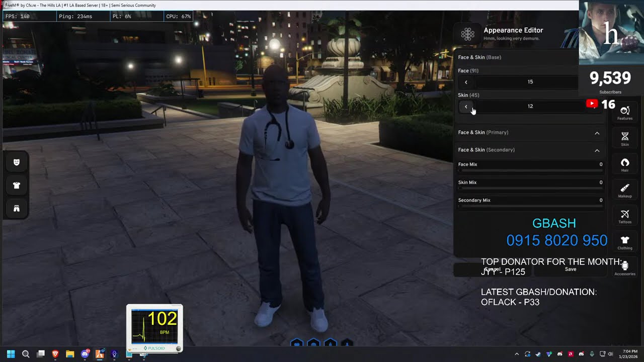Launch Brave browser from the taskbar

[55, 354]
